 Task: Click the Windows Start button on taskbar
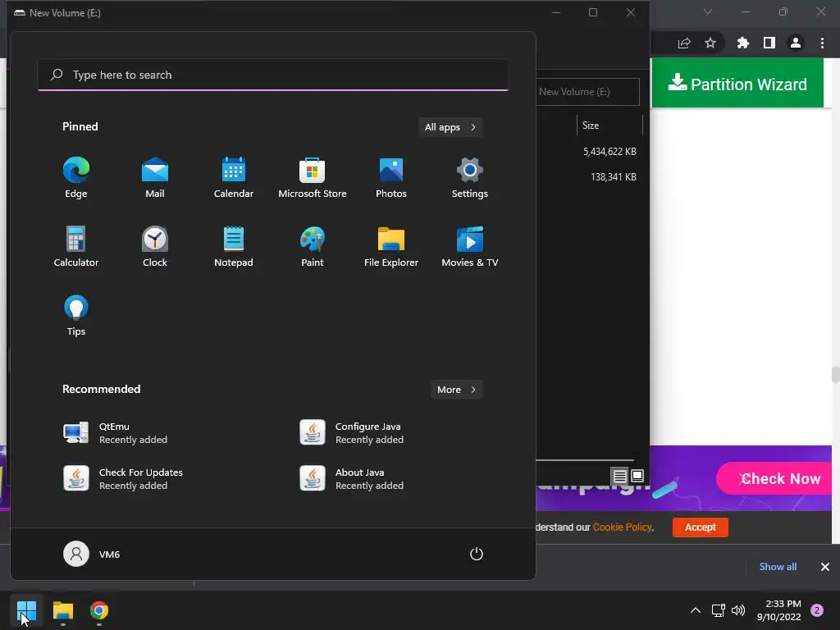click(26, 610)
